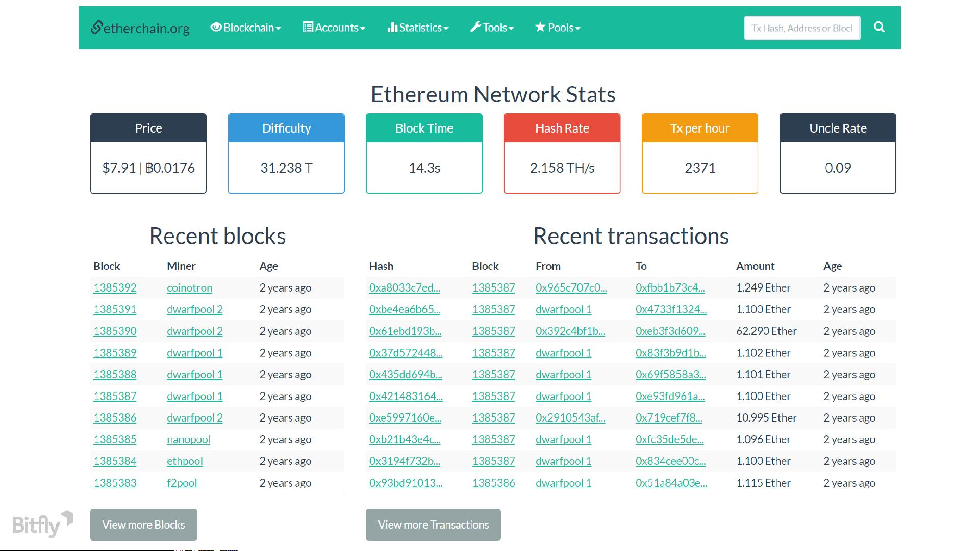Click the Block Time stat card
The image size is (980, 551).
[424, 153]
